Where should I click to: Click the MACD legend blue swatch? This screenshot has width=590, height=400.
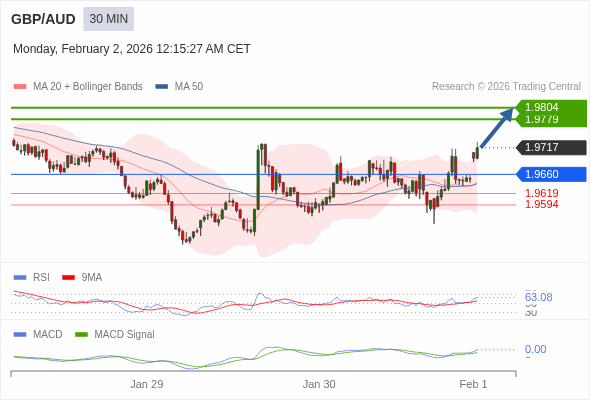[20, 335]
